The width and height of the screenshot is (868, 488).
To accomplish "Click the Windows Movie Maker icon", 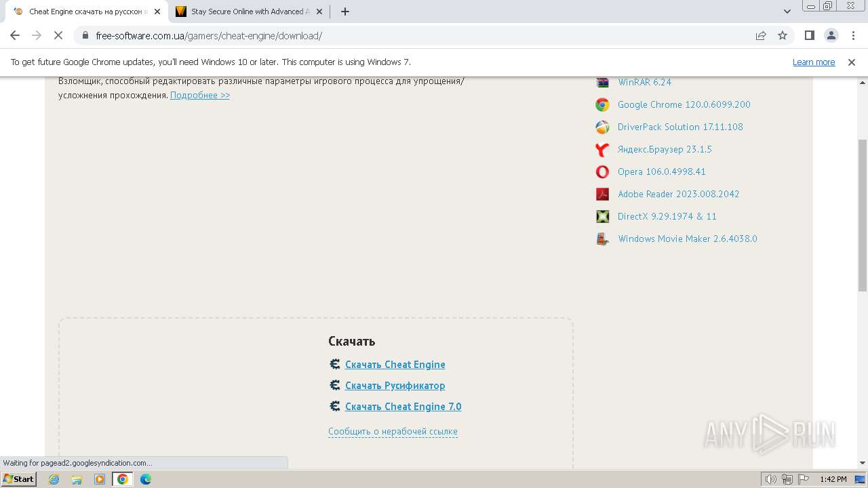I will click(602, 239).
